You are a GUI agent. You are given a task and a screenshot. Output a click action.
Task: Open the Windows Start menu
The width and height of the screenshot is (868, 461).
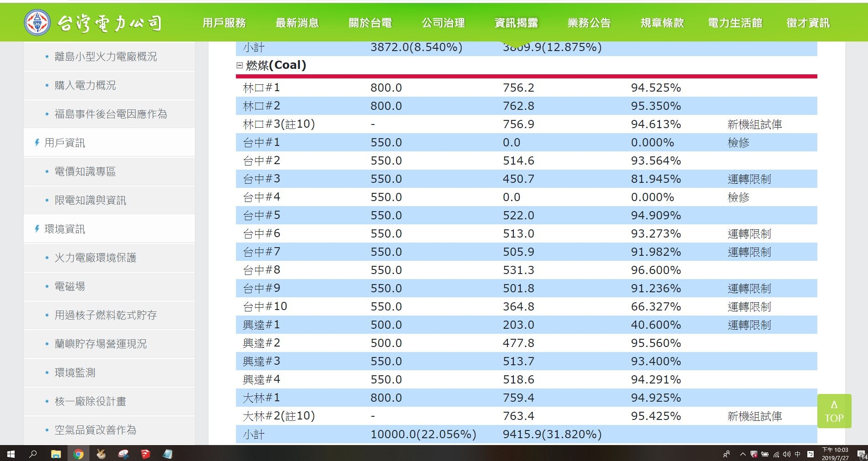[11, 454]
